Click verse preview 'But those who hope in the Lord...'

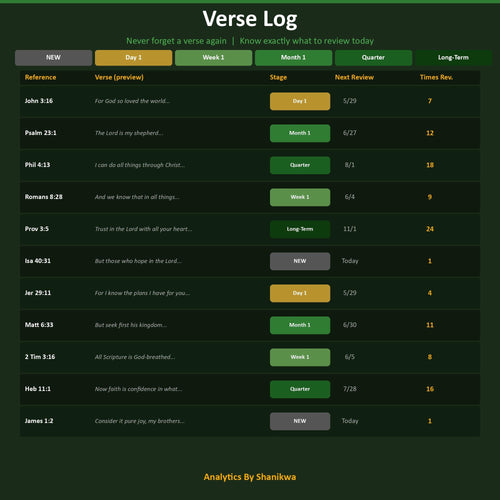pyautogui.click(x=138, y=261)
